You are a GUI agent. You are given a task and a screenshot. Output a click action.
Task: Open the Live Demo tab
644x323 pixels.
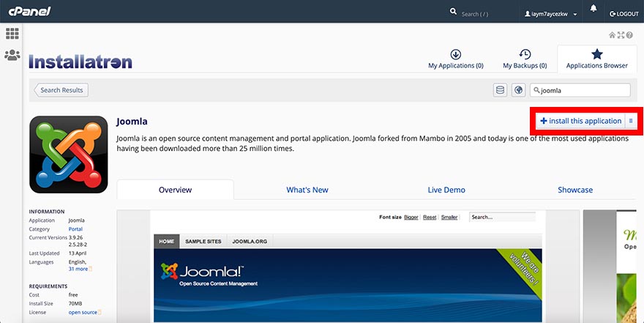coord(446,190)
